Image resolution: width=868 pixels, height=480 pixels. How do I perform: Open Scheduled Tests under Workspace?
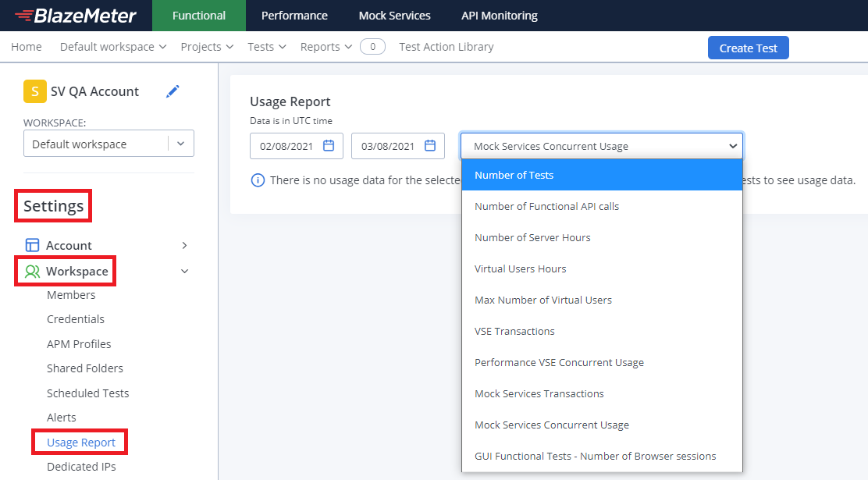pos(87,393)
